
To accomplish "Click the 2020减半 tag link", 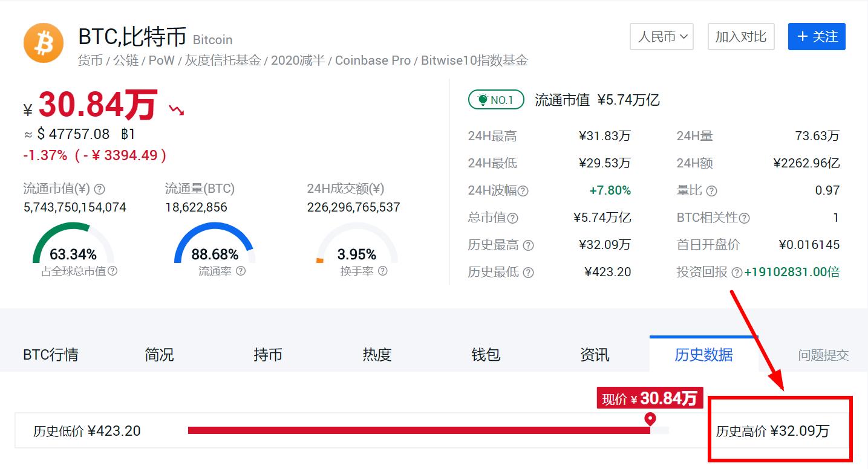I will coord(298,60).
